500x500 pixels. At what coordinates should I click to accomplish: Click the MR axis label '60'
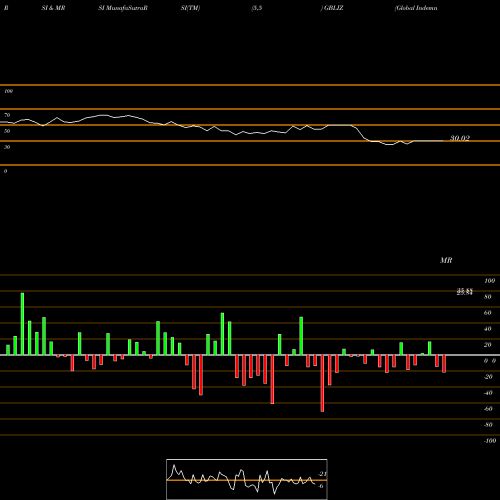pyautogui.click(x=488, y=313)
